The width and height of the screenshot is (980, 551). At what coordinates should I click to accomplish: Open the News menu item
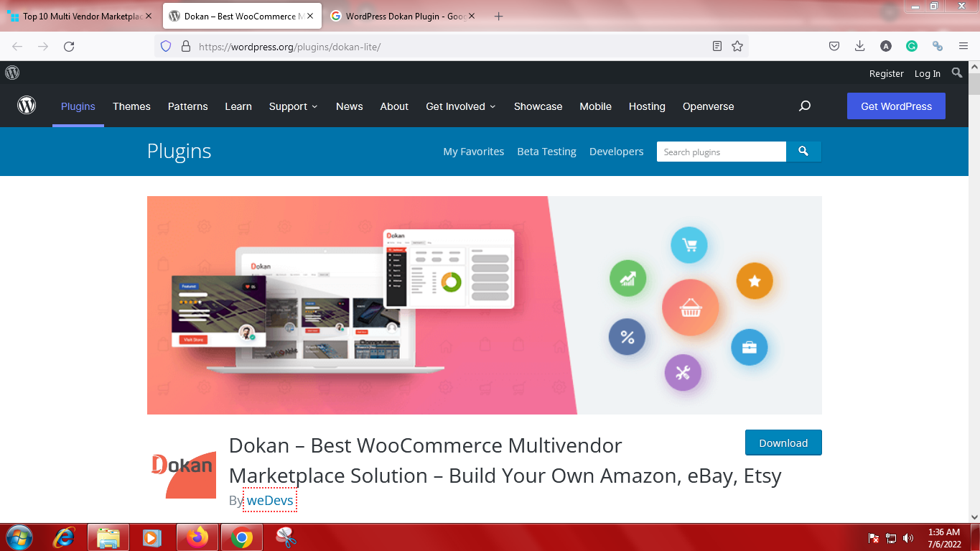click(x=350, y=106)
